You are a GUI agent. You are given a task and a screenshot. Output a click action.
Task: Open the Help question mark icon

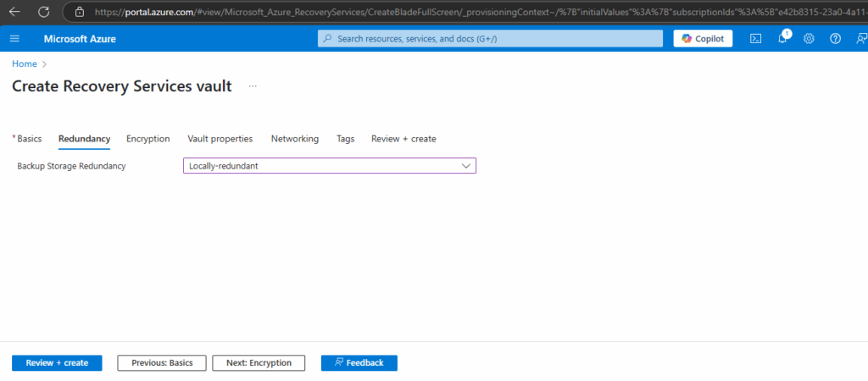[x=835, y=39]
